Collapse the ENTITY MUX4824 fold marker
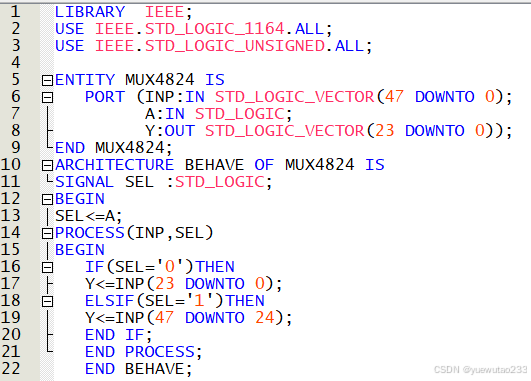 pyautogui.click(x=47, y=81)
